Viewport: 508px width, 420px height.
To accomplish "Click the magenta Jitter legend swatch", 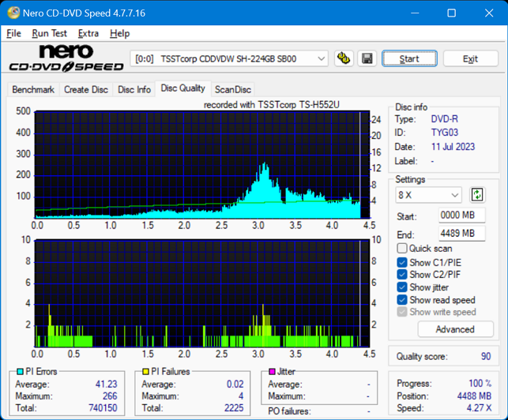I will (x=272, y=371).
